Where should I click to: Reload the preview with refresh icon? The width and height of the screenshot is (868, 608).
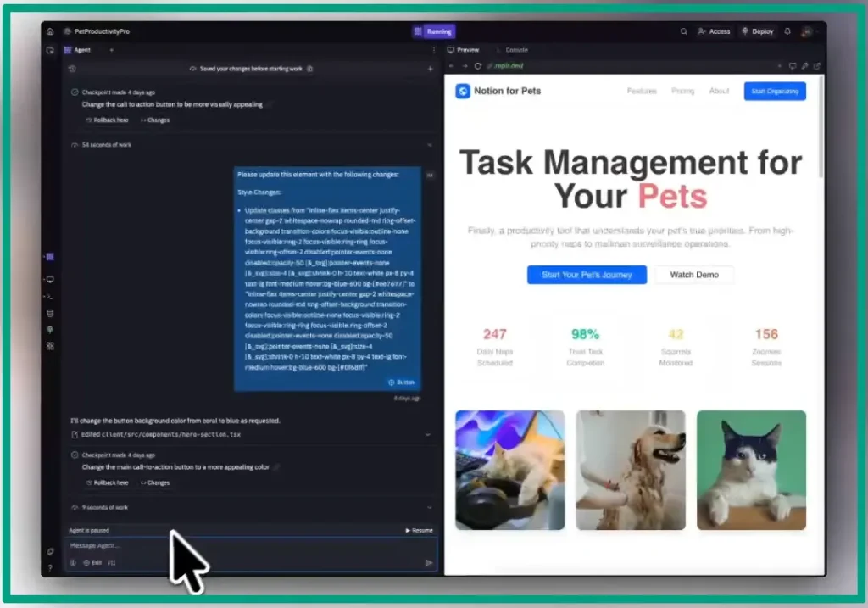click(478, 65)
